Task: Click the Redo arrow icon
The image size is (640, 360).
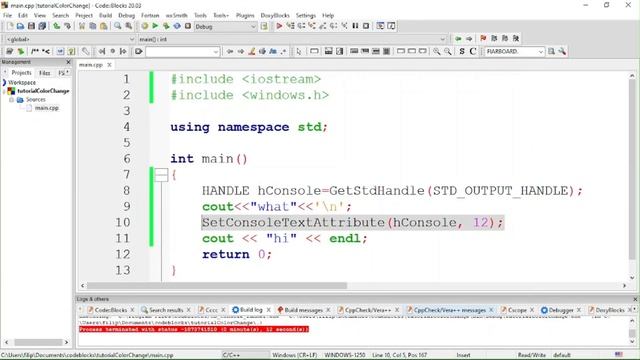Action: point(67,26)
